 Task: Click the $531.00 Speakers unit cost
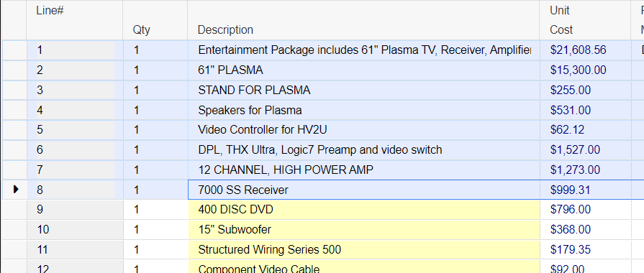[x=585, y=110]
